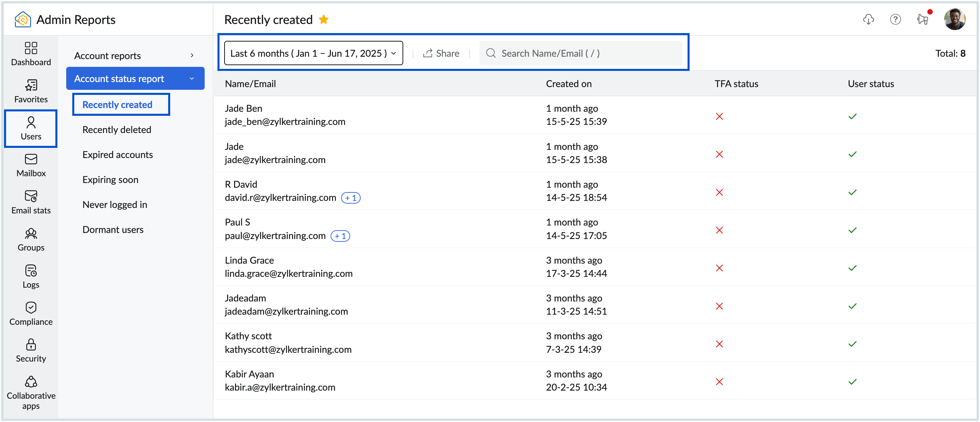Open announcements megaphone icon

(x=923, y=19)
